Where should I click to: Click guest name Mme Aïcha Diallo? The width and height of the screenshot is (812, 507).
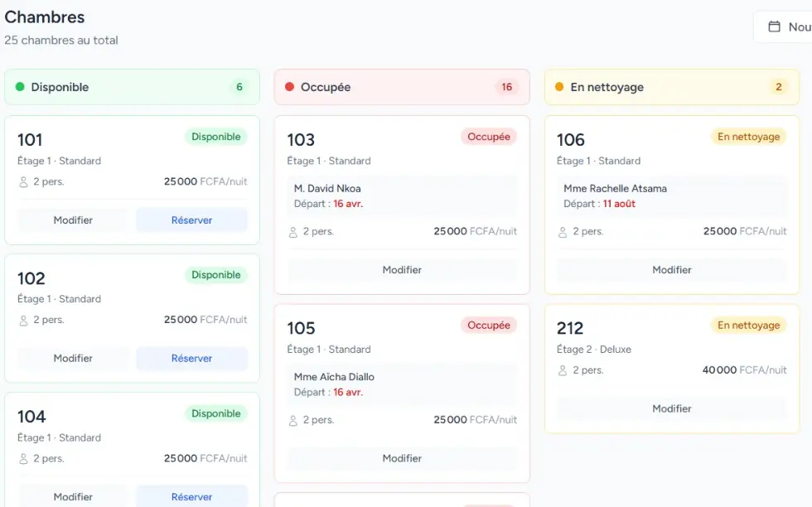pos(334,377)
